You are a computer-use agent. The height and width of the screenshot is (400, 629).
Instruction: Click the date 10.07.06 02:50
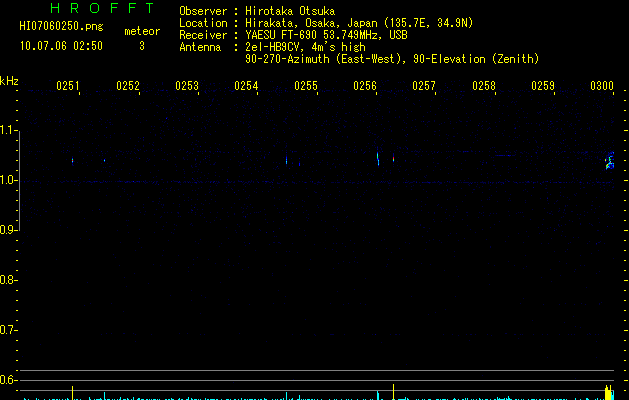[61, 46]
